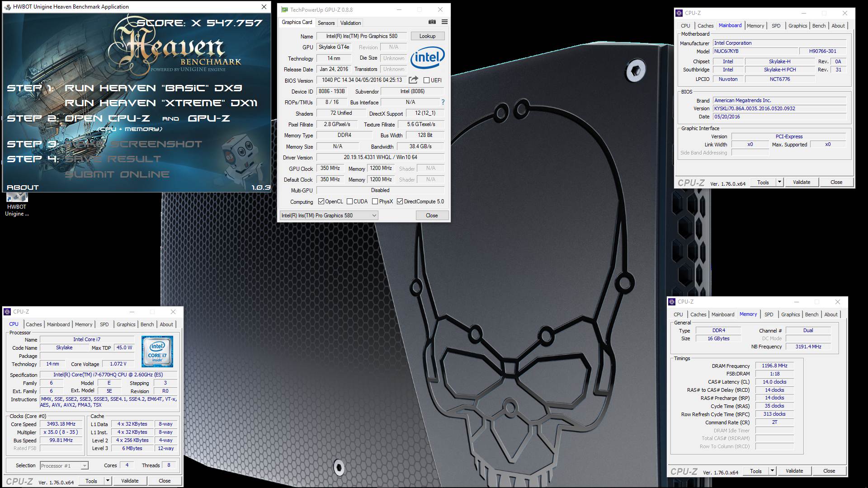Click the Driver Version field in GPU-Z

[x=380, y=157]
